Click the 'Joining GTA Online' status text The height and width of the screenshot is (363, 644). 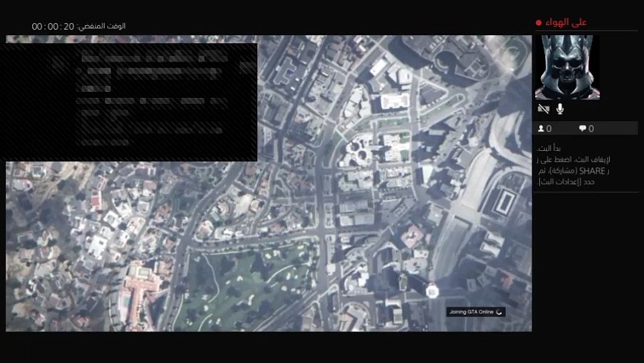point(472,312)
